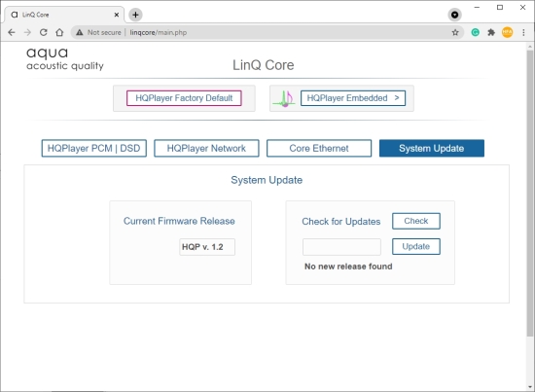This screenshot has width=535, height=392.
Task: Click the aqua acoustic quality logo
Action: [x=65, y=58]
